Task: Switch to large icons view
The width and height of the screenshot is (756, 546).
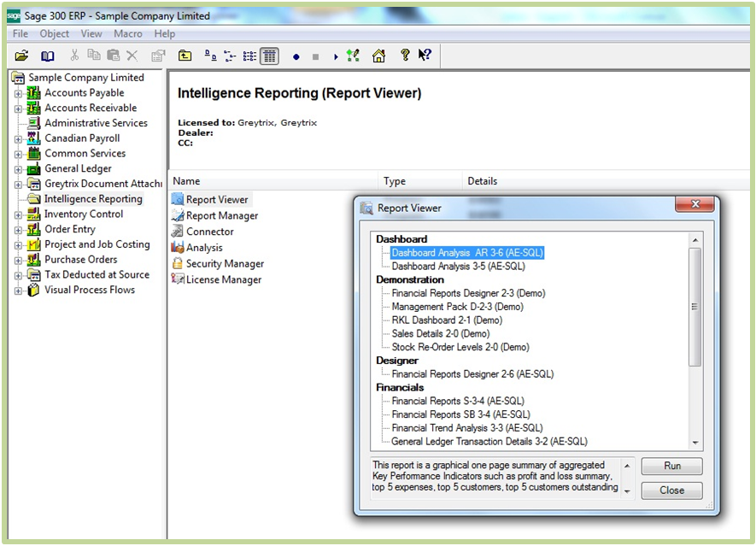Action: tap(211, 56)
